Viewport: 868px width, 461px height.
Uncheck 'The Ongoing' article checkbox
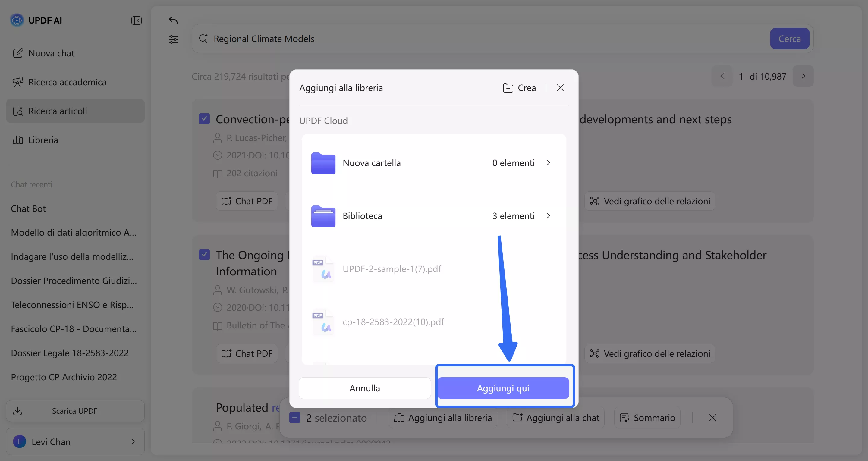click(x=204, y=255)
